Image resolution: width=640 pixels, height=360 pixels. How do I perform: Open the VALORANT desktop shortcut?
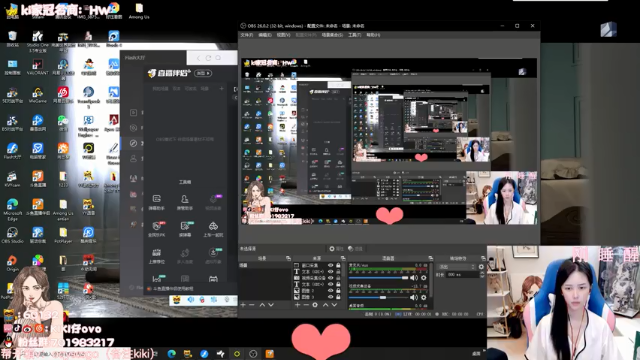pos(38,68)
